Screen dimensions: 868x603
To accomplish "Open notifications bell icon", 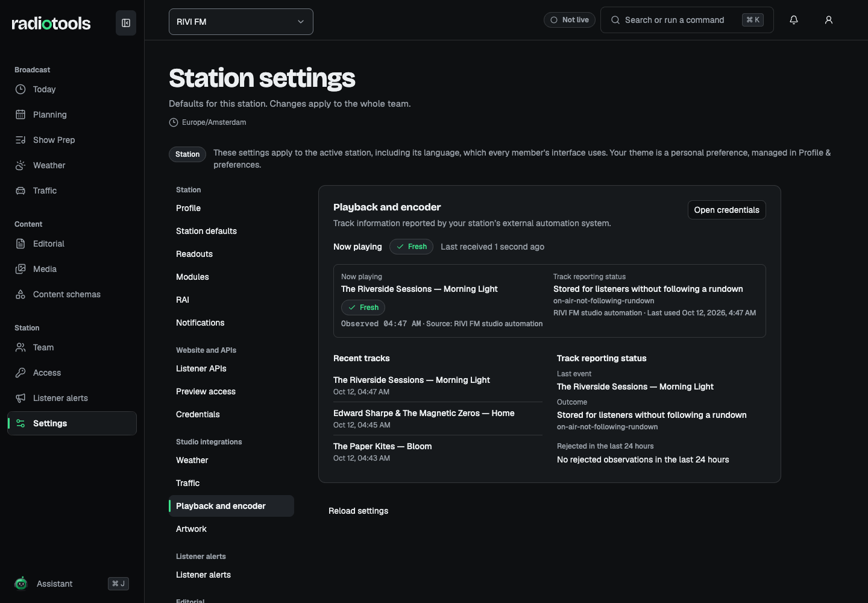I will tap(794, 20).
